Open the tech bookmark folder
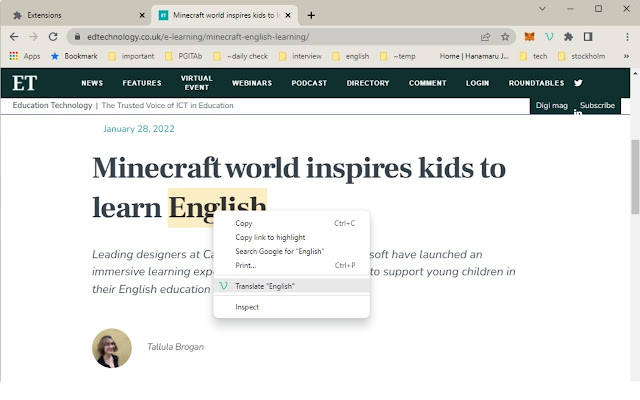This screenshot has width=640, height=400. 533,56
